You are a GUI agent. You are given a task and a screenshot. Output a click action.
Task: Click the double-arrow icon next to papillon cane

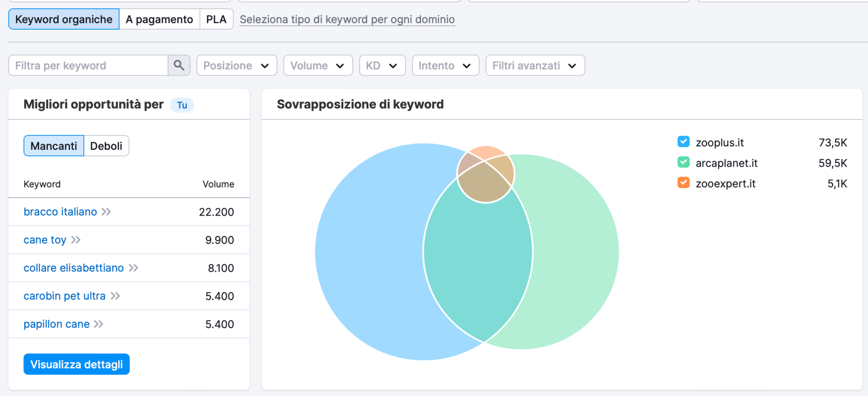[x=99, y=324]
